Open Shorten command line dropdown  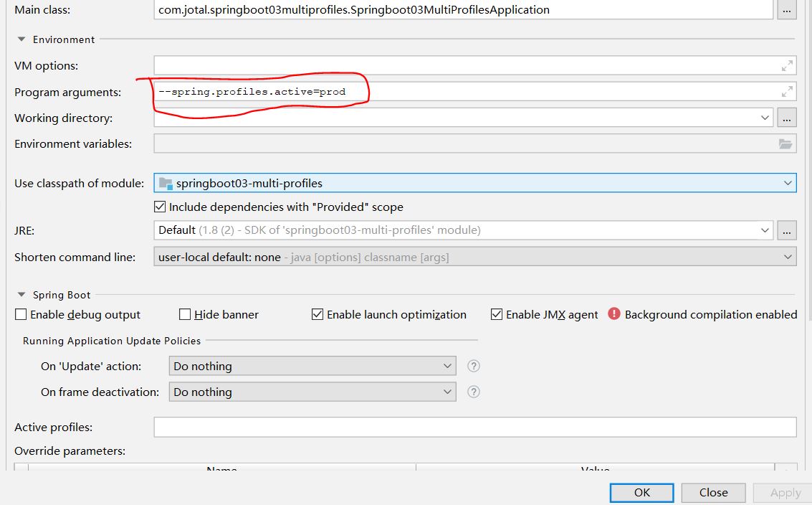point(788,257)
